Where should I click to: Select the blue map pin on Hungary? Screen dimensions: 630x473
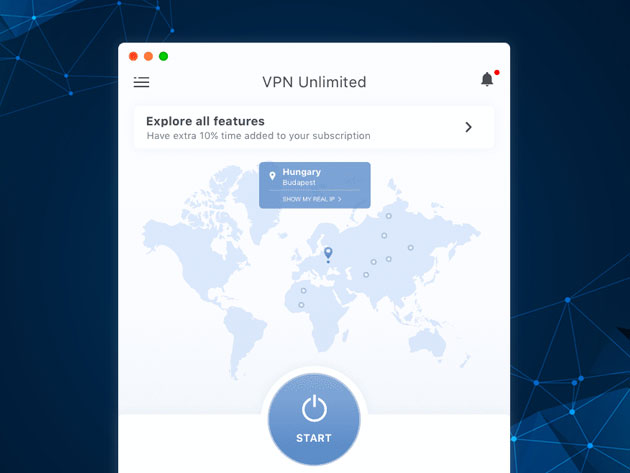click(328, 254)
